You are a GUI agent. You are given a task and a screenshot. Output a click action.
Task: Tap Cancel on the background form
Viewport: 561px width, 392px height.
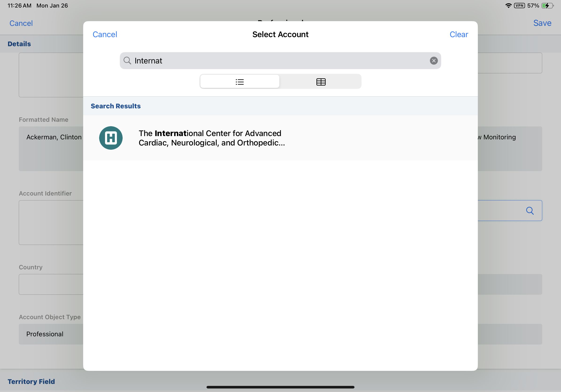pyautogui.click(x=21, y=23)
